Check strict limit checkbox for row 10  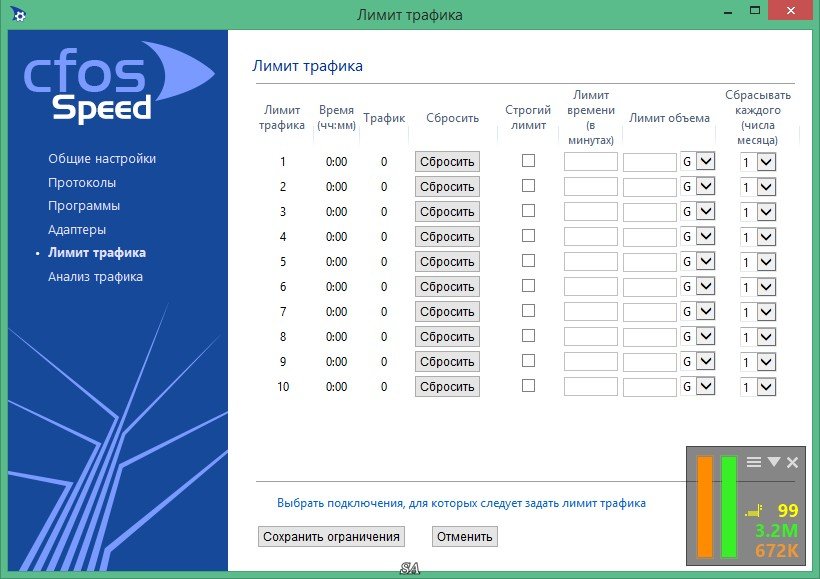528,386
